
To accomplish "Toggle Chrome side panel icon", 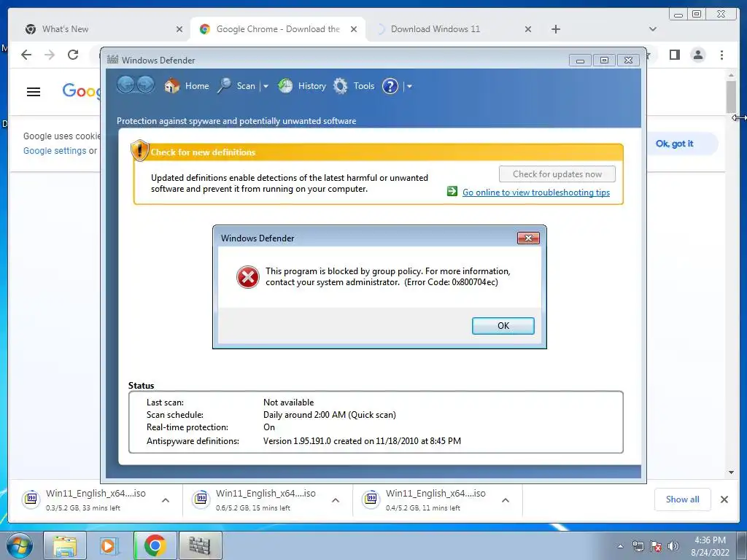I will pos(675,55).
